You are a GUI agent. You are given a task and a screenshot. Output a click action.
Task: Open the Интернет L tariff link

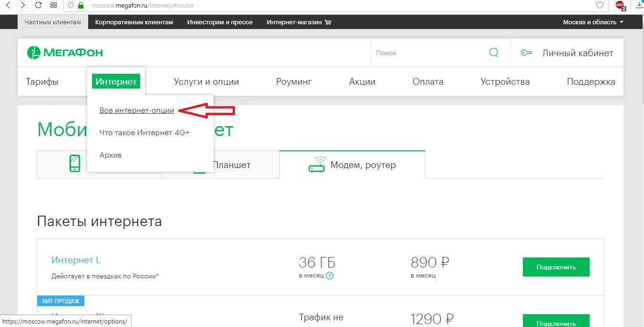point(76,260)
